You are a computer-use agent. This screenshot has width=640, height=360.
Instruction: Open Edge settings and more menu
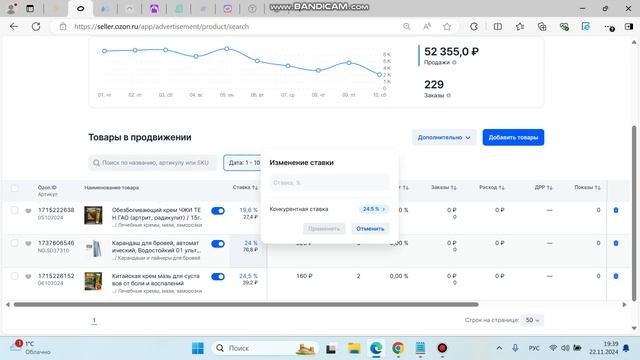tap(609, 27)
